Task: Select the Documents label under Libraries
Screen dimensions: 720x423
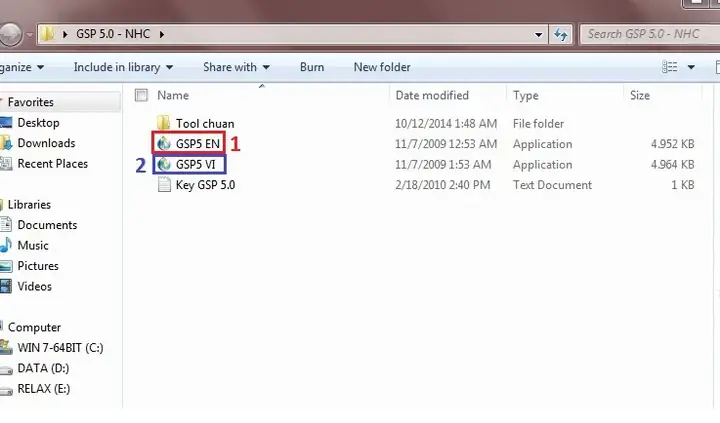Action: pyautogui.click(x=47, y=225)
